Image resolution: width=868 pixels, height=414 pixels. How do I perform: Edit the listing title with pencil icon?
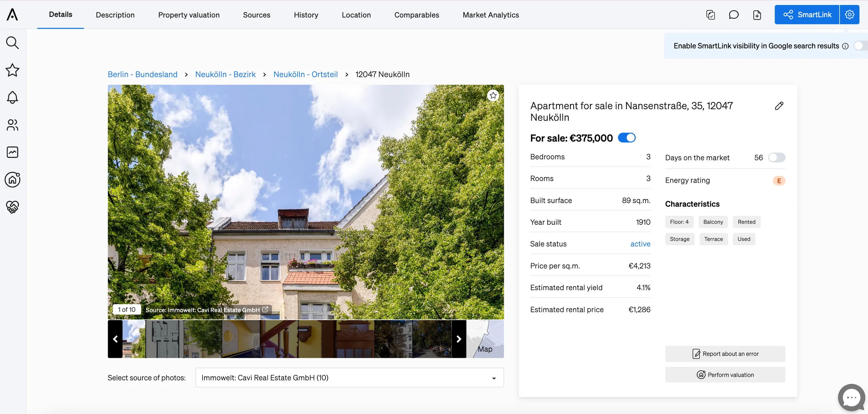tap(779, 106)
